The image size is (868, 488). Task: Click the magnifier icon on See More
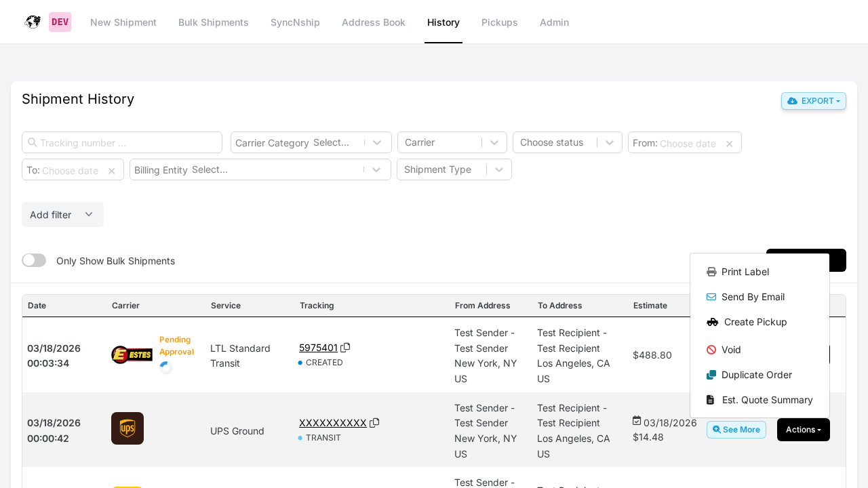coord(718,429)
